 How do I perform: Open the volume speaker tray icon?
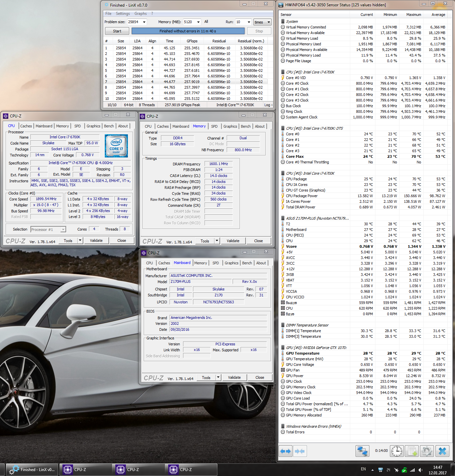420,470
